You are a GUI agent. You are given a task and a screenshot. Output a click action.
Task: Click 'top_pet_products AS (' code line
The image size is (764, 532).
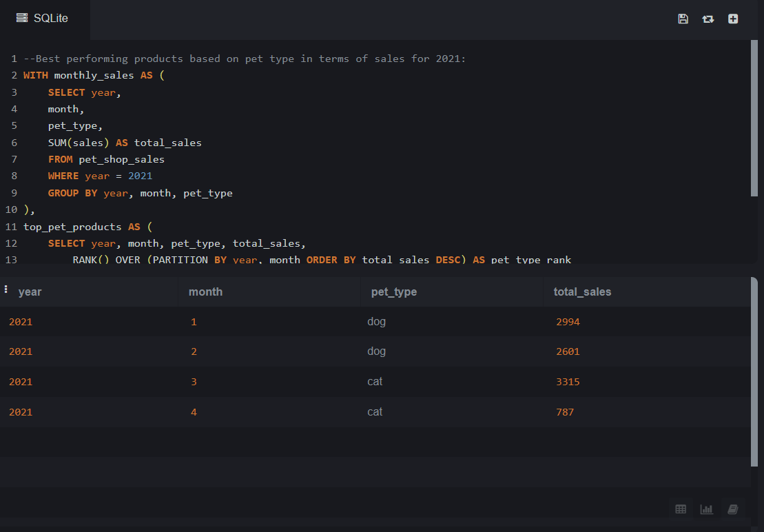pos(87,227)
